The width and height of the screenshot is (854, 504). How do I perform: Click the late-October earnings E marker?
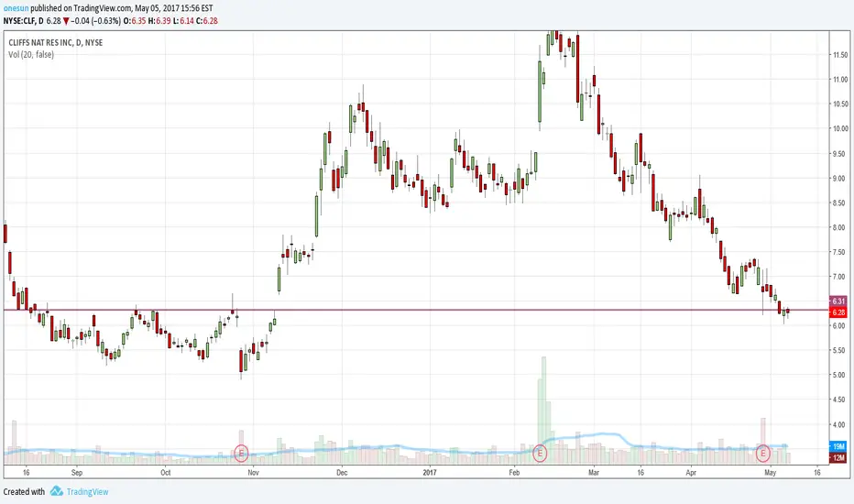pyautogui.click(x=241, y=453)
